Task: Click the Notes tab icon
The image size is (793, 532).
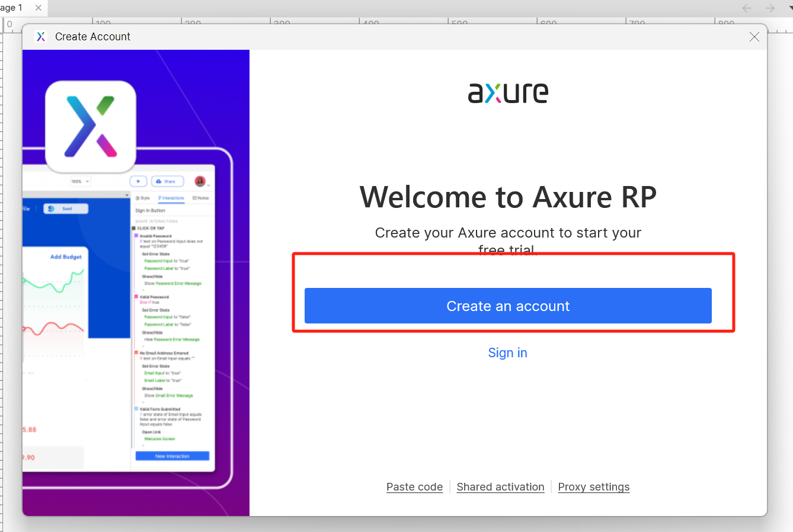Action: 195,198
